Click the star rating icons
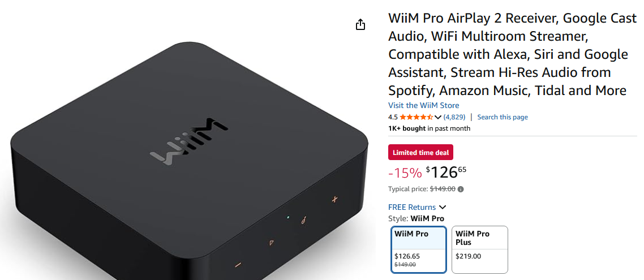This screenshot has width=644, height=280. tap(416, 117)
